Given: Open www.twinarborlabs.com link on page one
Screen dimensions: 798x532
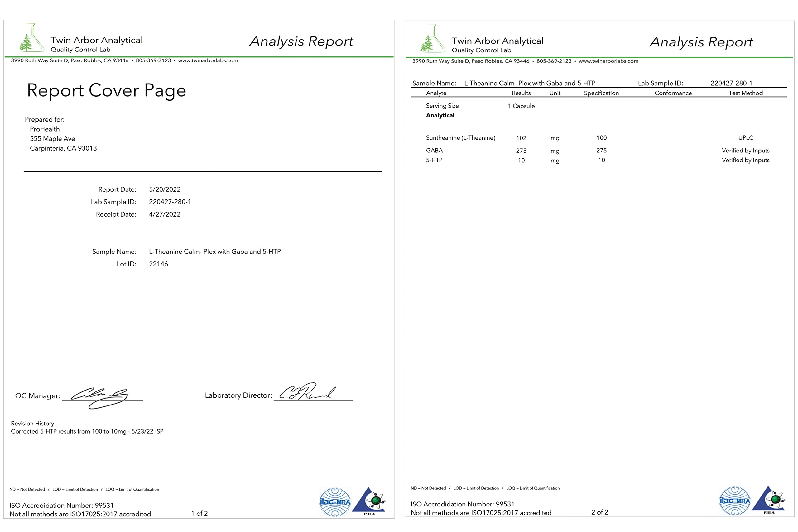Looking at the screenshot, I should click(208, 60).
